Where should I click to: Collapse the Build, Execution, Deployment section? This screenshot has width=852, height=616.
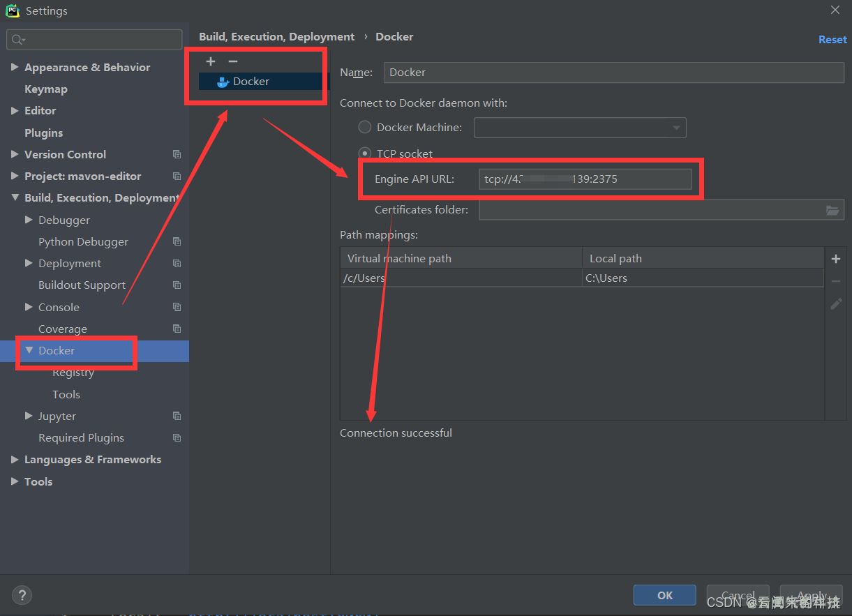pos(15,198)
